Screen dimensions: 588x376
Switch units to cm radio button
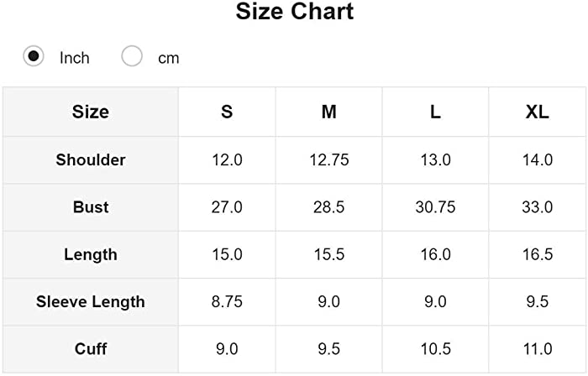click(132, 56)
